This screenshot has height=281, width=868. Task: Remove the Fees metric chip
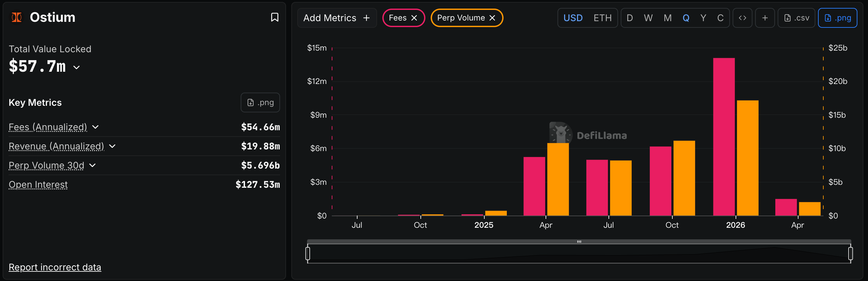(414, 18)
